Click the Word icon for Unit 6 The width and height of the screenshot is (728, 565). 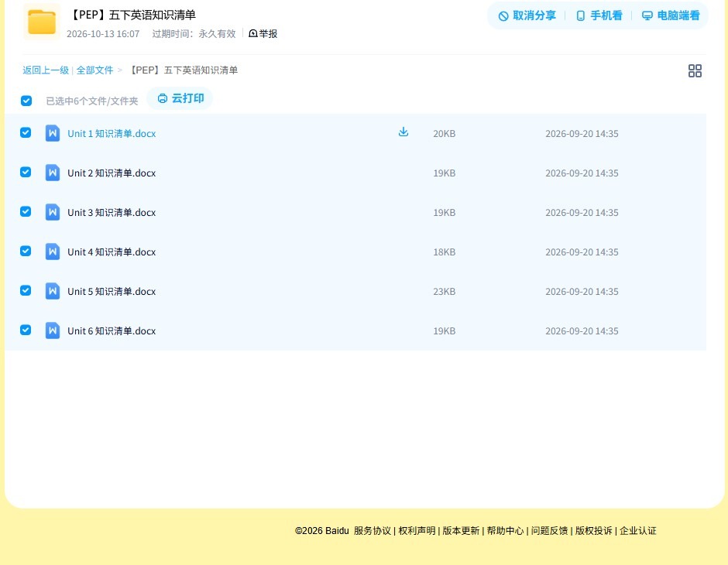53,330
